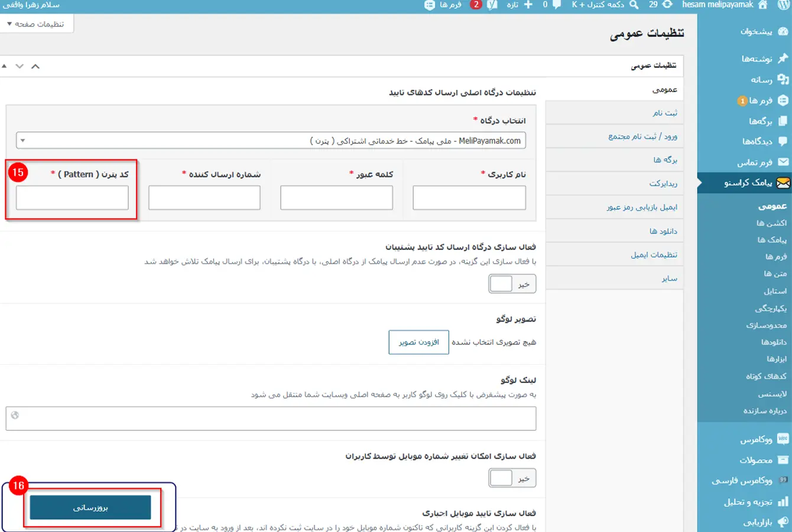Open the کدهای کوتاه submenu link
This screenshot has height=532, width=792.
tap(766, 376)
